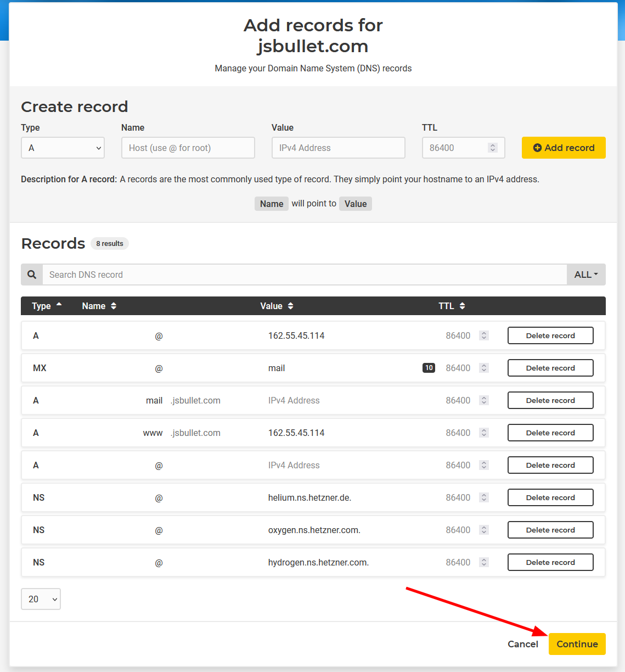Click the MX priority badge showing 10
This screenshot has height=672, width=625.
click(428, 367)
